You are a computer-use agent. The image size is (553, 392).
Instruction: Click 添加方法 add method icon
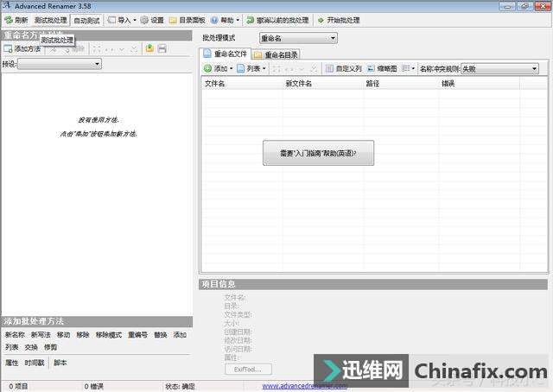coord(8,49)
